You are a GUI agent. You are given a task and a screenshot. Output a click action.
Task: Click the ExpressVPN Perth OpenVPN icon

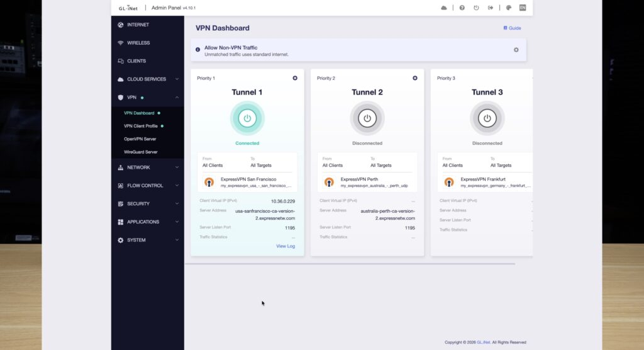[x=329, y=182]
